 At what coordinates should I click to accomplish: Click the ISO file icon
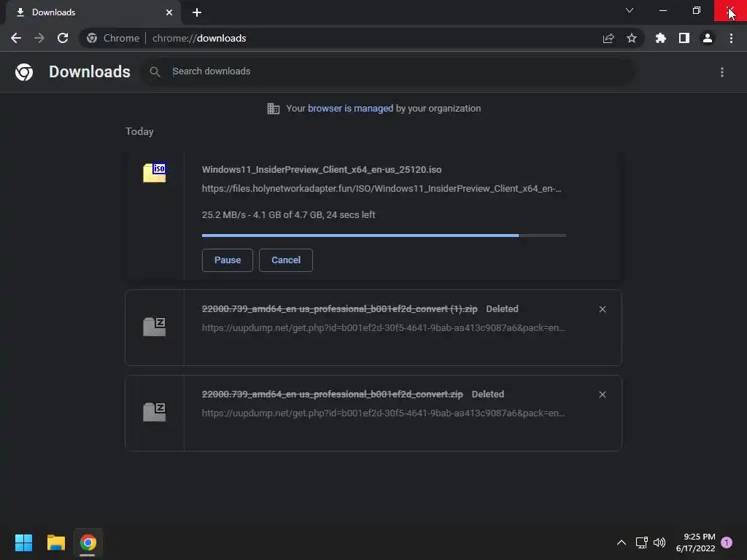tap(155, 173)
